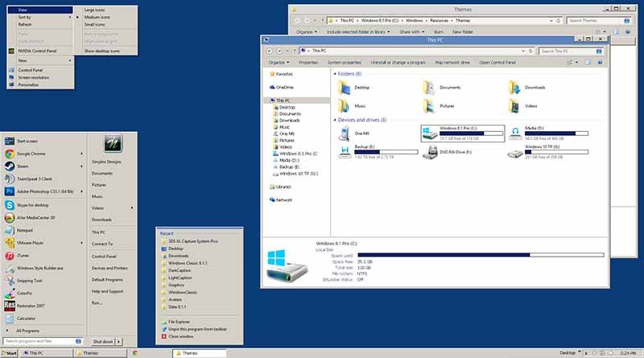Viewport: 644px width, 358px height.
Task: Click the arrow next to Shut down
Action: click(121, 341)
